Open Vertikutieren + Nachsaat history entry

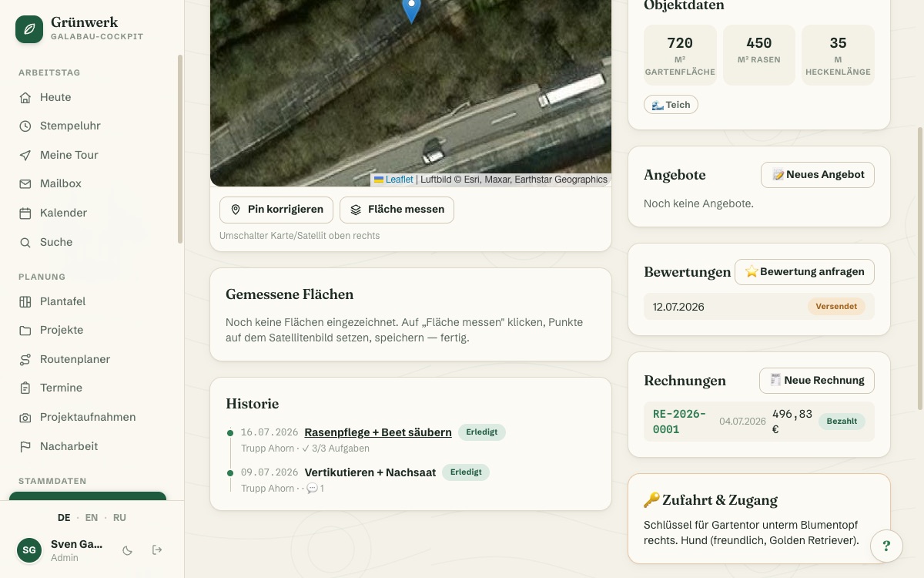(370, 472)
